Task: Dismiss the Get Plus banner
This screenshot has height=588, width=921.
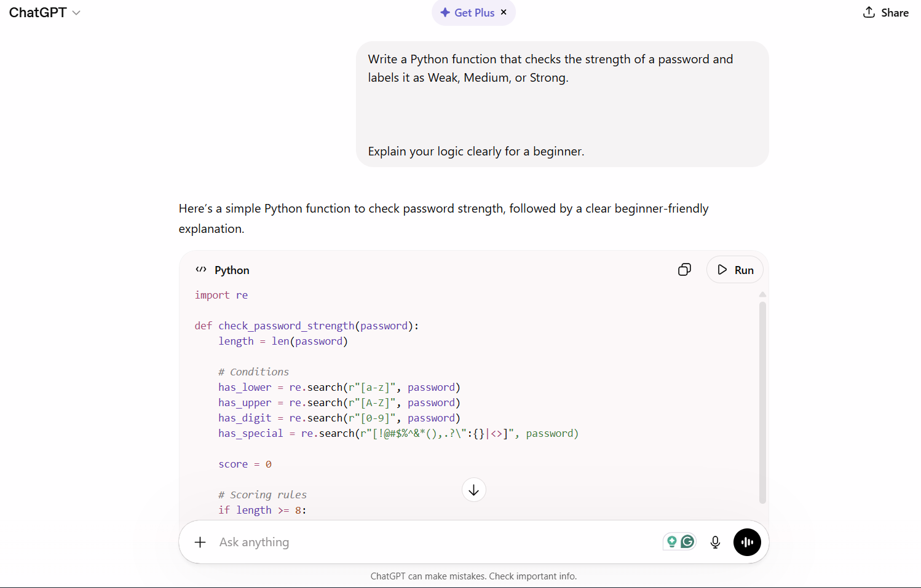Action: 503,12
